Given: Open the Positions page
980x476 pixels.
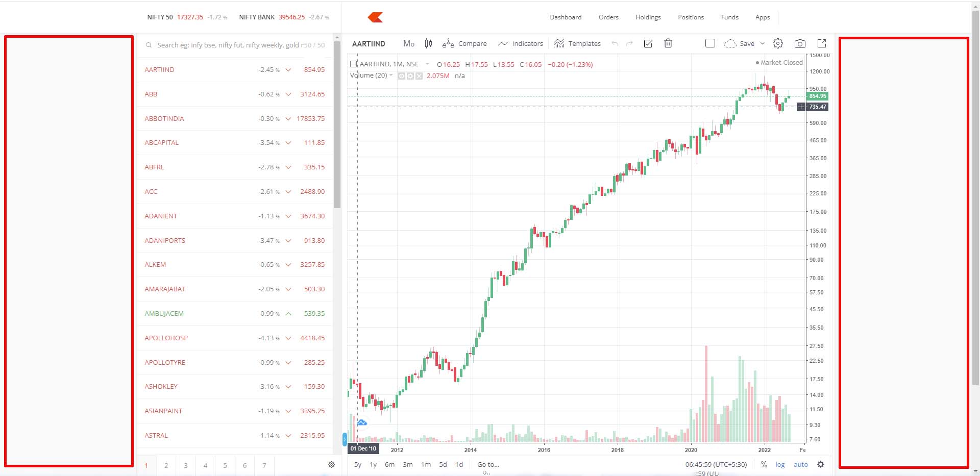Looking at the screenshot, I should point(691,17).
